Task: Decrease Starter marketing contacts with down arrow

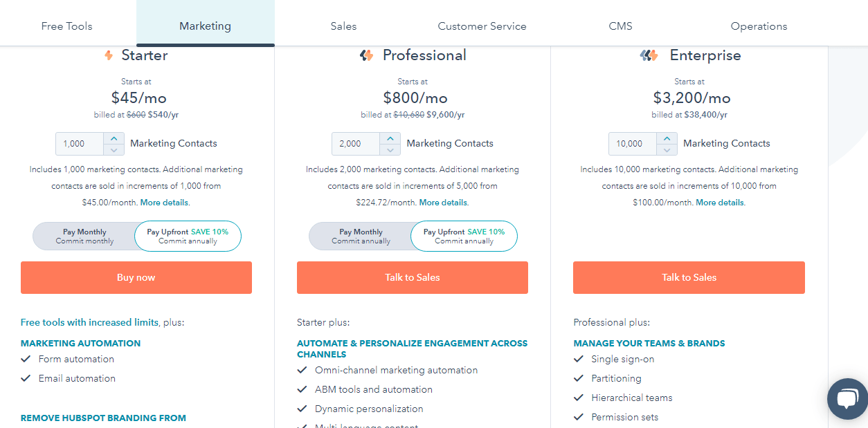Action: click(114, 149)
